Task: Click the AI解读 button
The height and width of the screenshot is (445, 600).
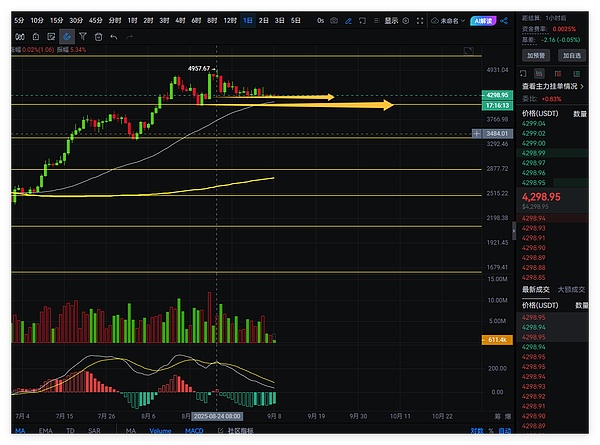Action: (x=491, y=20)
